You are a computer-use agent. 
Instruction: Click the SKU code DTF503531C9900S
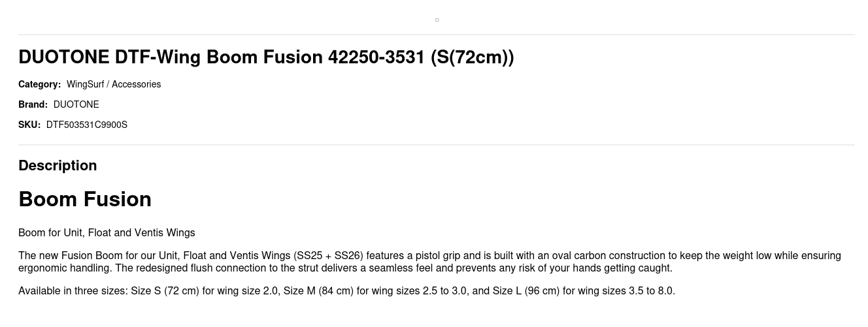coord(87,125)
